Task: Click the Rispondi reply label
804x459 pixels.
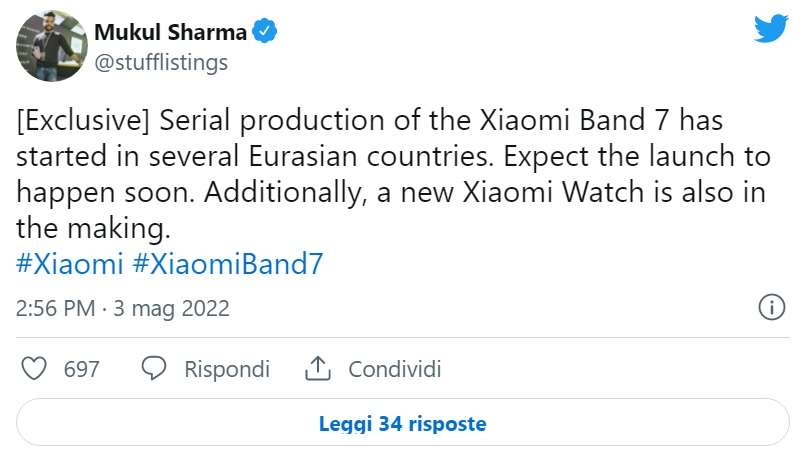Action: 227,369
